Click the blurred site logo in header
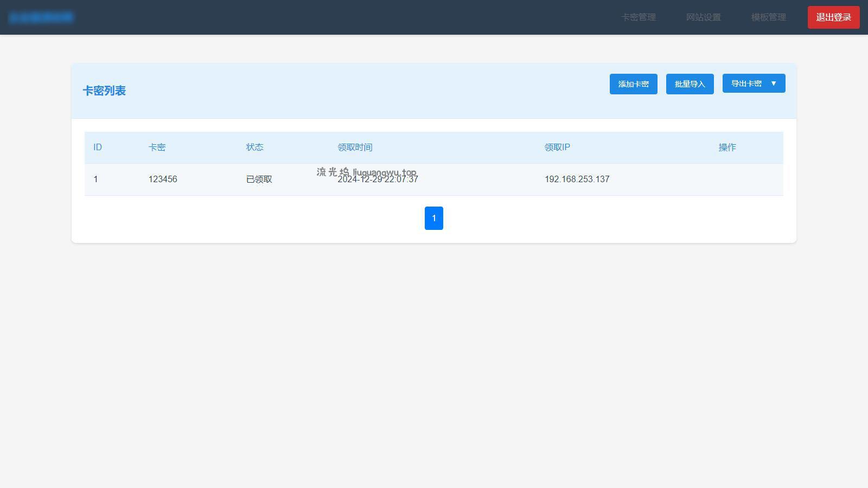Image resolution: width=868 pixels, height=488 pixels. [x=41, y=17]
